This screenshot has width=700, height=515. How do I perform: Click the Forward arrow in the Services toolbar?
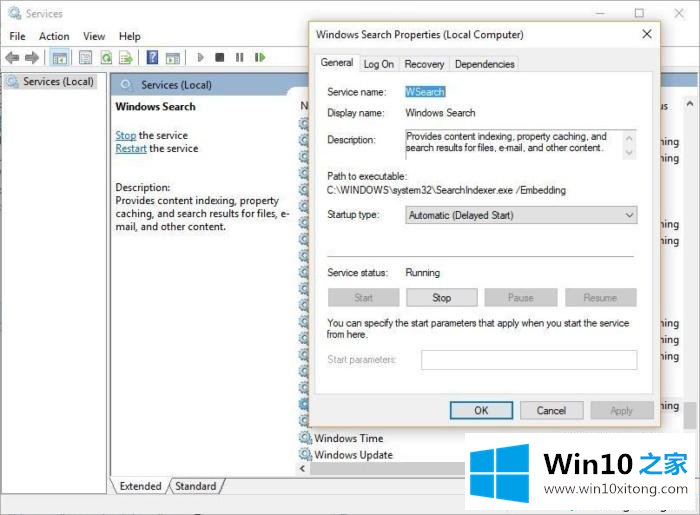click(x=32, y=58)
